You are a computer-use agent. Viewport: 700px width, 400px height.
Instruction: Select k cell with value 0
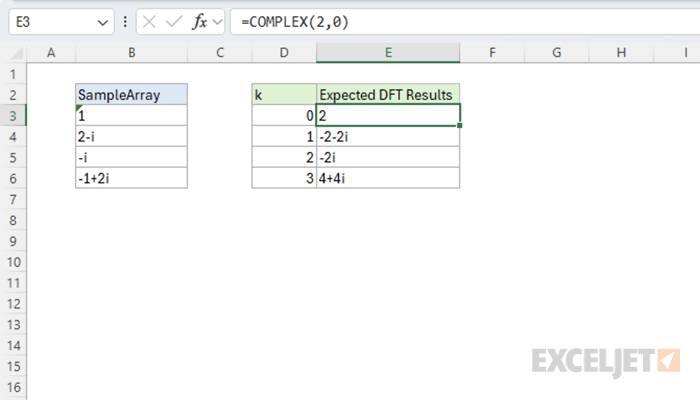(284, 115)
